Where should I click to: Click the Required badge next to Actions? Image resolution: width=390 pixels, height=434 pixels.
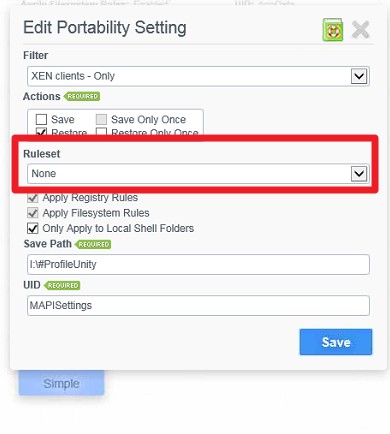(82, 96)
